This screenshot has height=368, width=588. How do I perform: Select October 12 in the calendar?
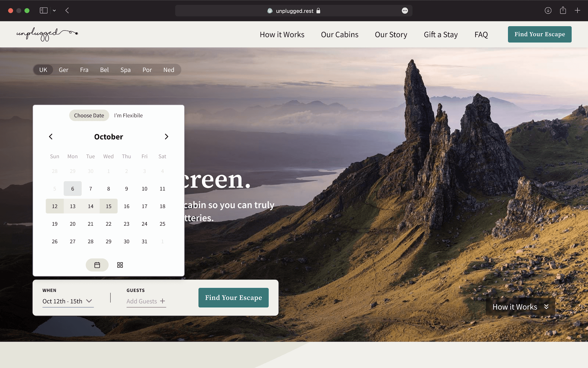tap(55, 206)
